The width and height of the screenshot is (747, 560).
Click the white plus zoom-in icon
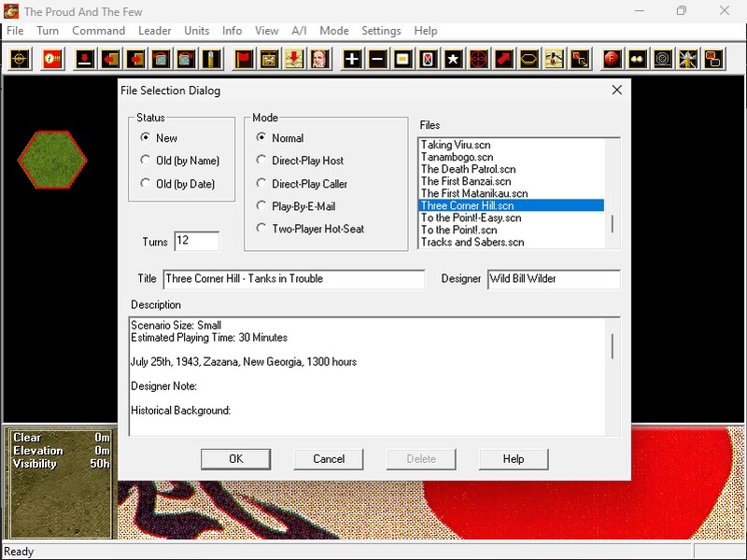(352, 59)
